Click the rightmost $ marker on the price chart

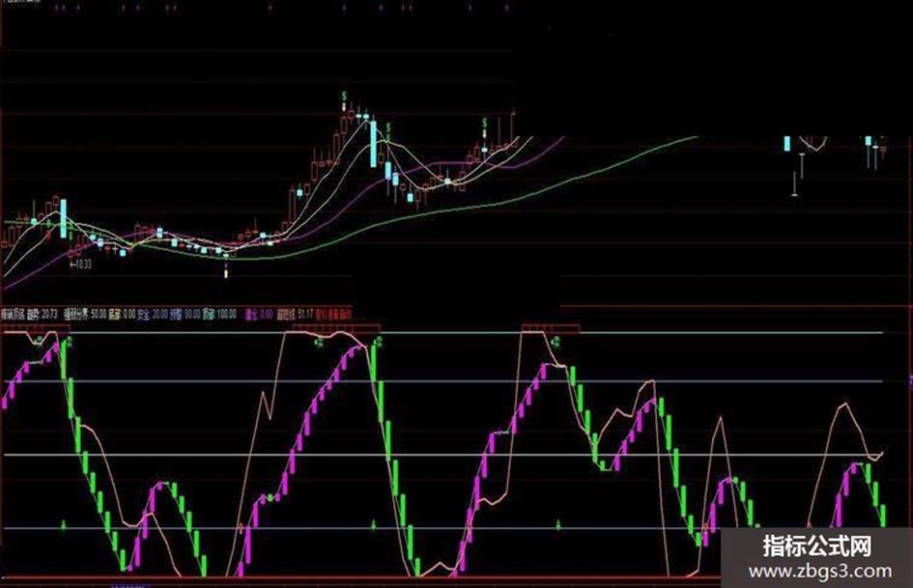coord(484,123)
